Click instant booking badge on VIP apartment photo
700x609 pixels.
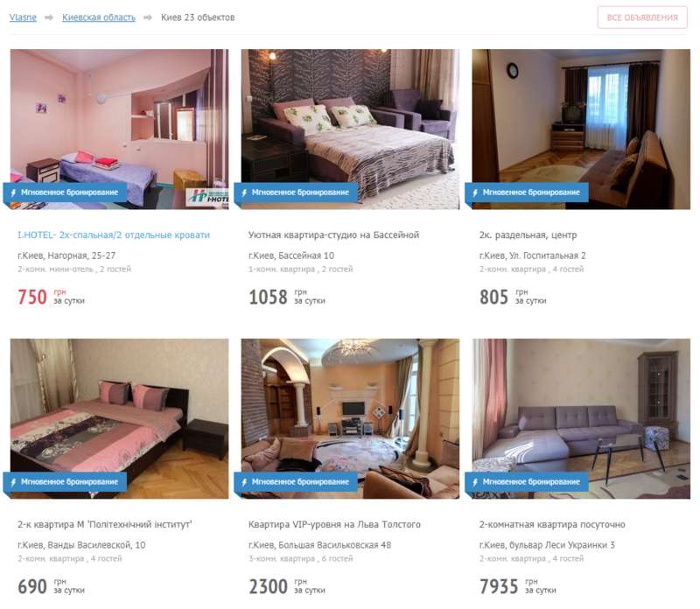pyautogui.click(x=296, y=482)
